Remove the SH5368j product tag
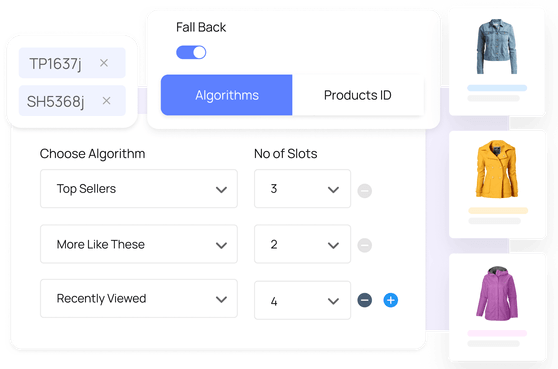The width and height of the screenshot is (558, 369). tap(106, 101)
